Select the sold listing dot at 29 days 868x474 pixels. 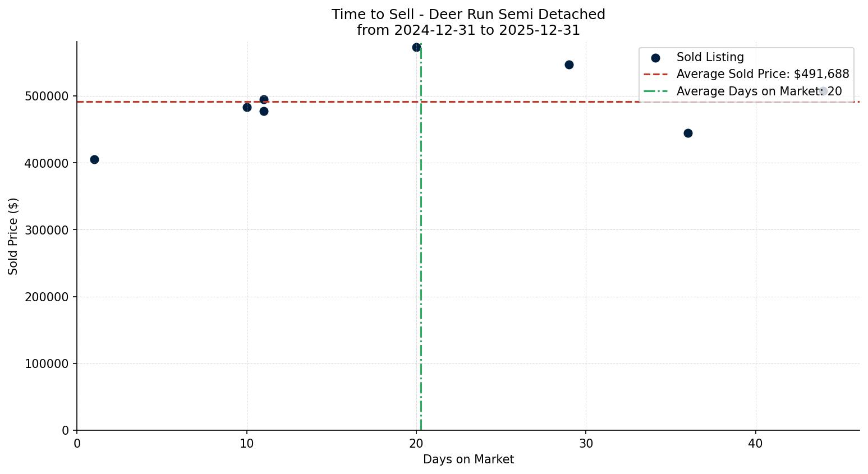[x=569, y=65]
